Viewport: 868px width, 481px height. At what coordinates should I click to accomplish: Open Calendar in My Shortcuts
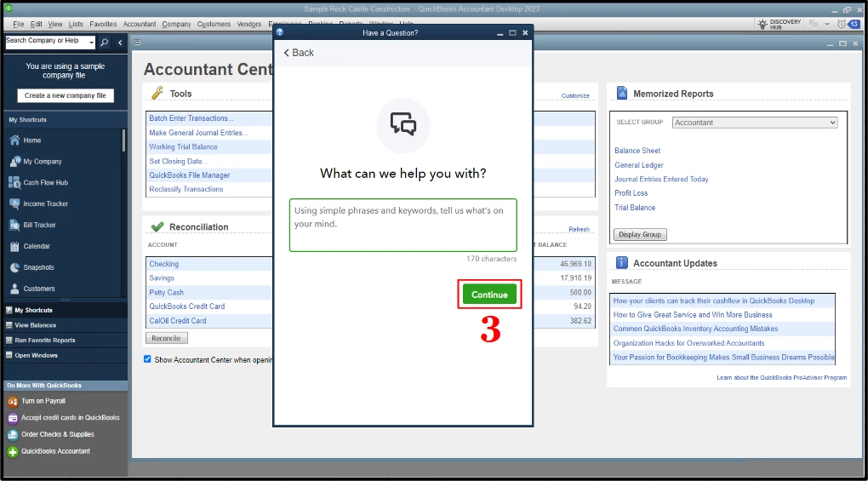click(37, 246)
